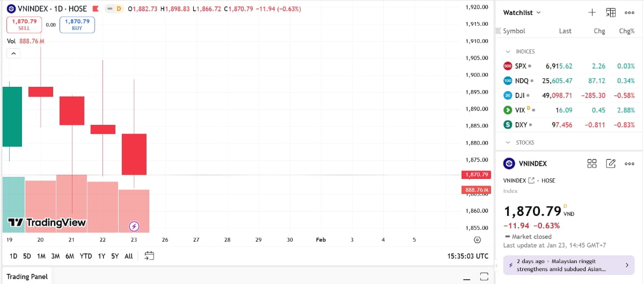
Task: Open the Watchlist dropdown
Action: [x=522, y=12]
